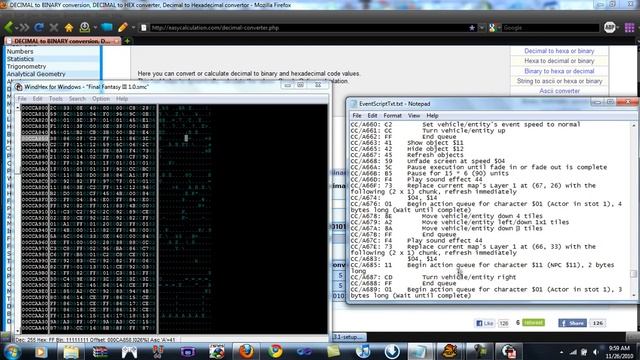Click the gray stop loading X in Firefox
Screen dimensions: 640x360
click(x=53, y=27)
